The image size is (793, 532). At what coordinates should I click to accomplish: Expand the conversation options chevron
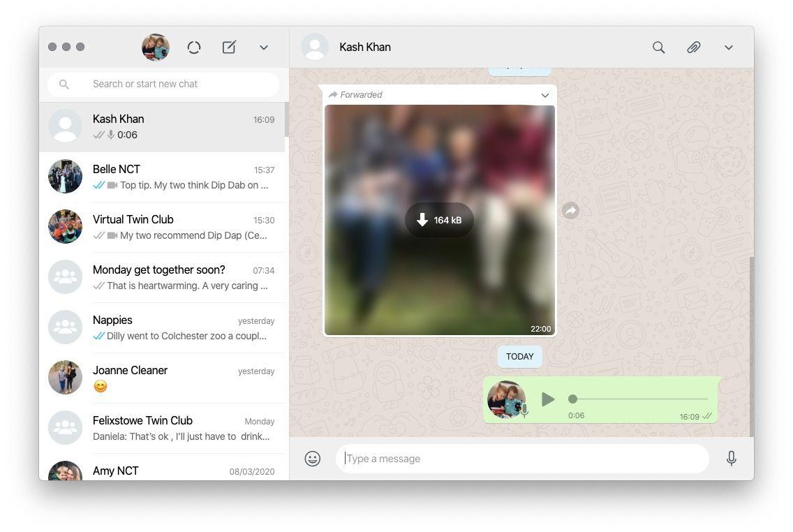(728, 47)
